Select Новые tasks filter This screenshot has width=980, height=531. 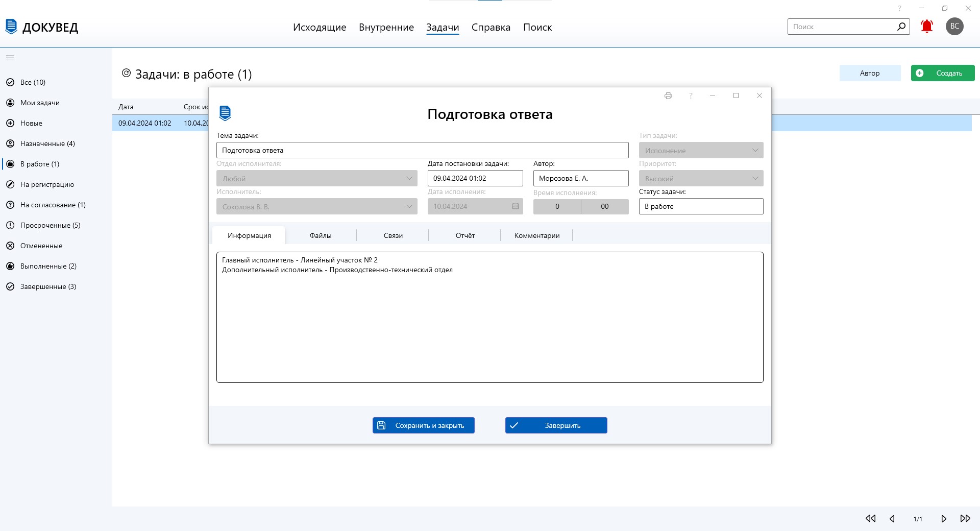coord(31,123)
